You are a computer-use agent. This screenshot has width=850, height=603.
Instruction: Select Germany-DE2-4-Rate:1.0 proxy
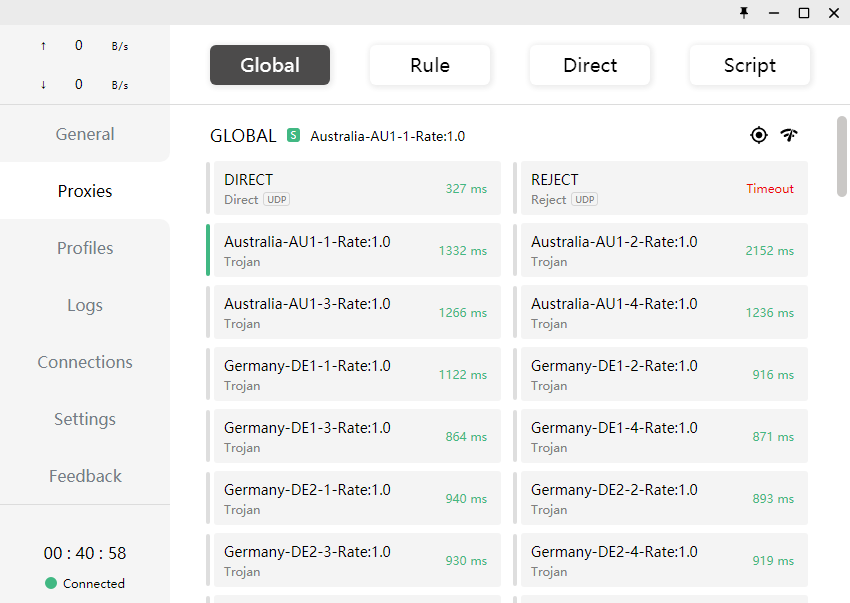(664, 560)
